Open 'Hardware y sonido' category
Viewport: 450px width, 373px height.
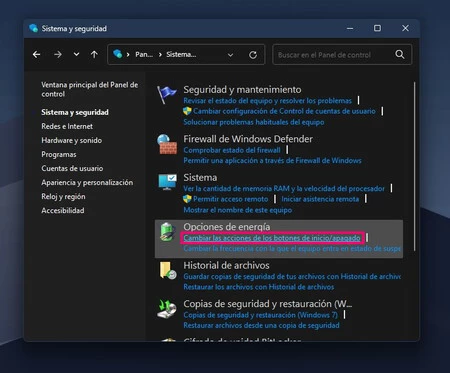[x=72, y=140]
